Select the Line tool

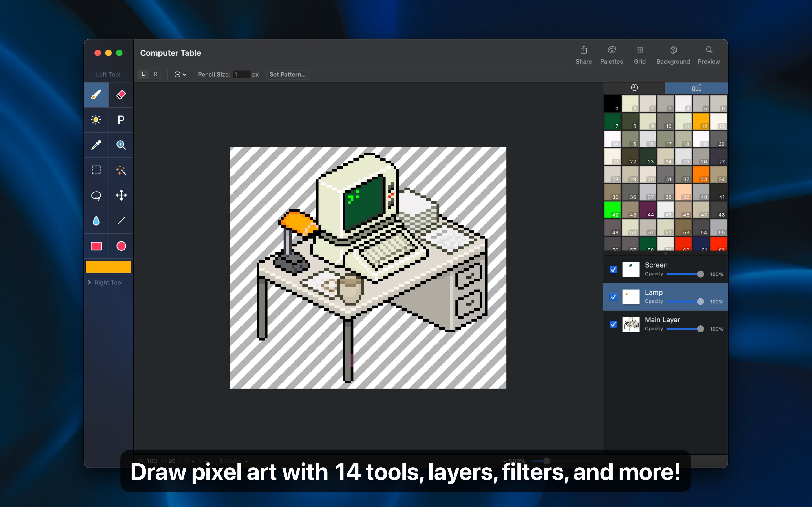pos(121,221)
